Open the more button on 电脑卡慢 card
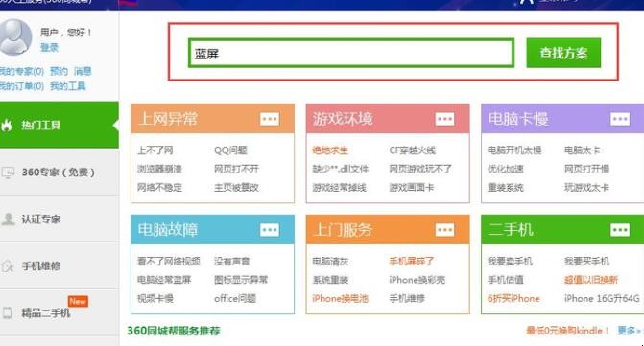This screenshot has height=346, width=644. 620,119
